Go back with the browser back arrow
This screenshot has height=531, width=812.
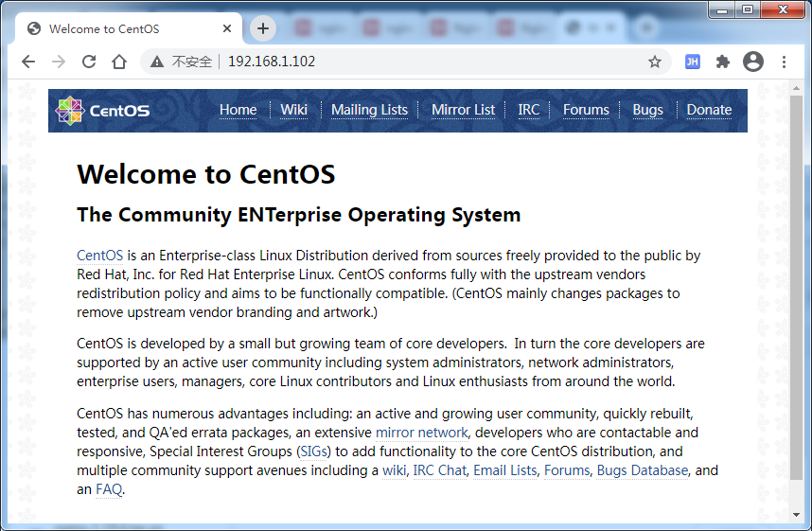28,62
